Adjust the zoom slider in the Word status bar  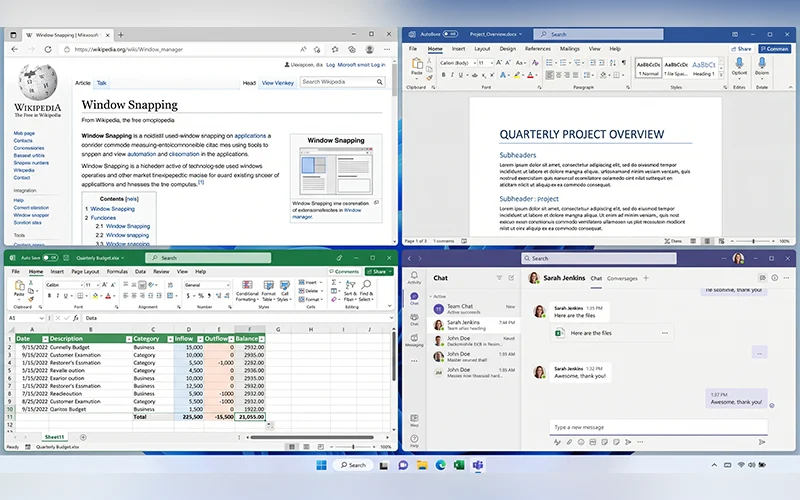[753, 241]
